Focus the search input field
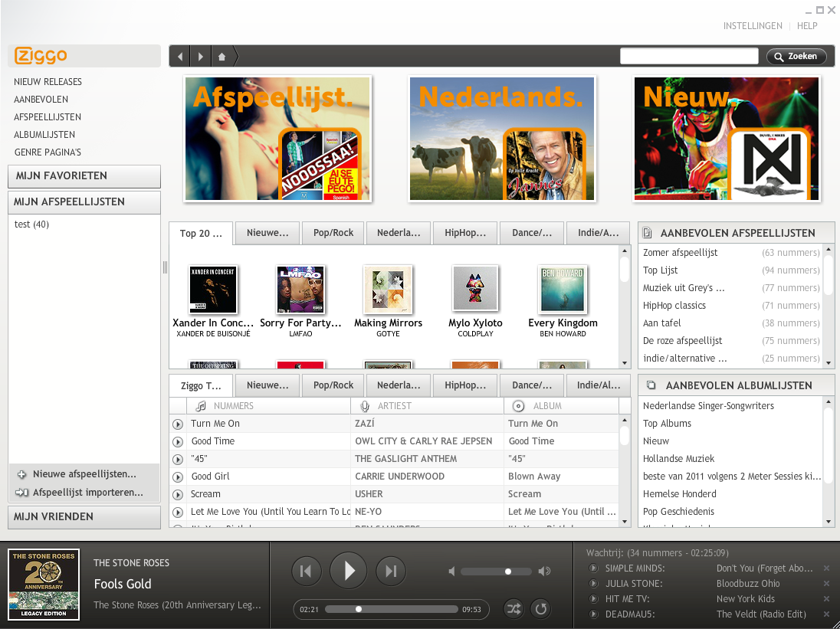The height and width of the screenshot is (629, 840). pos(689,56)
